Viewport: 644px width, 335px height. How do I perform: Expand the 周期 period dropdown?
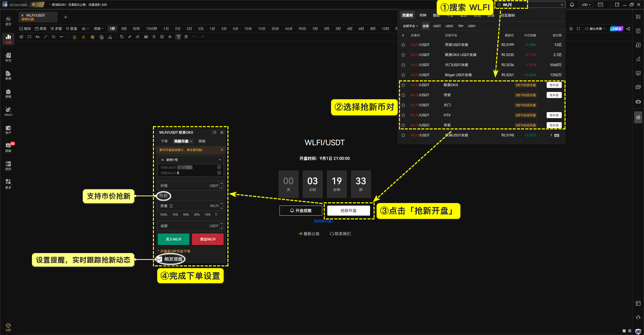99,29
